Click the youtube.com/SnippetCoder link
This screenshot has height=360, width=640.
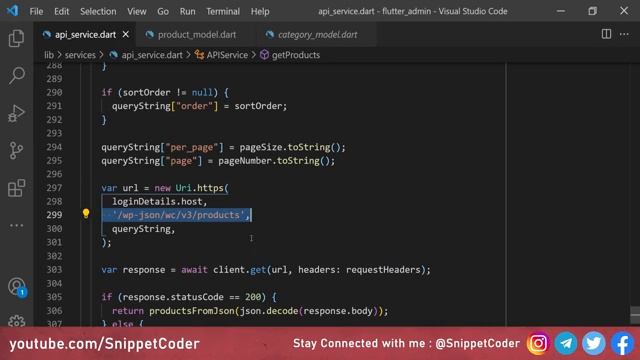click(x=104, y=344)
